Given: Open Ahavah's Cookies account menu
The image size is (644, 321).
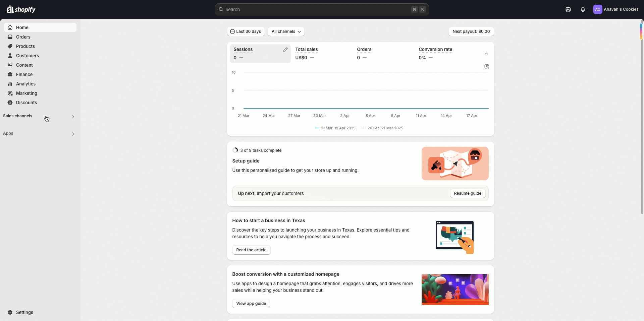Looking at the screenshot, I should click(x=616, y=9).
